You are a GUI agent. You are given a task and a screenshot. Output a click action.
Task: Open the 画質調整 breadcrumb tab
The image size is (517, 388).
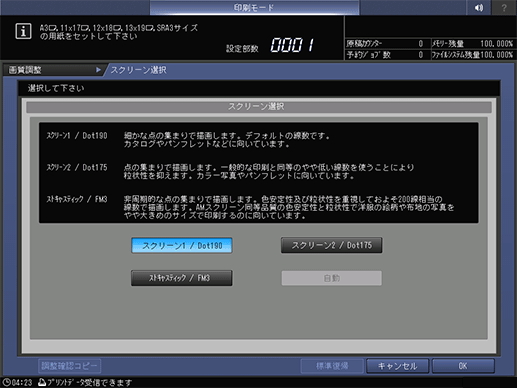click(53, 70)
